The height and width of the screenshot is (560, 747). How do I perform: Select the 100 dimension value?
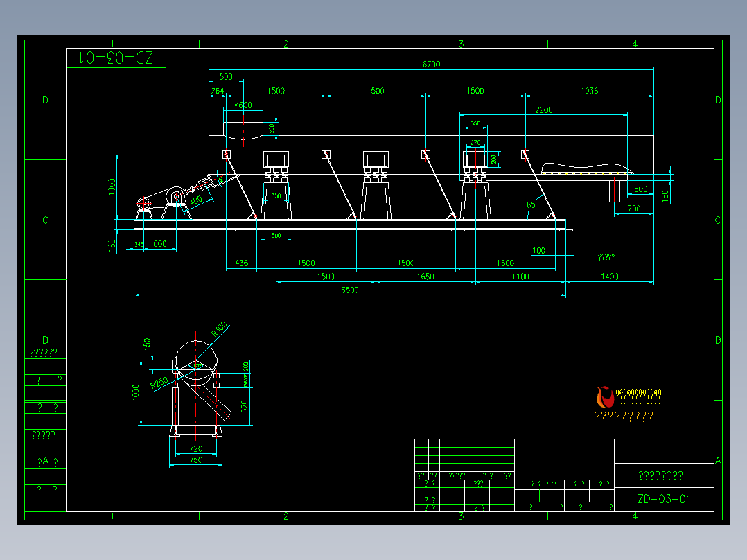pyautogui.click(x=539, y=251)
